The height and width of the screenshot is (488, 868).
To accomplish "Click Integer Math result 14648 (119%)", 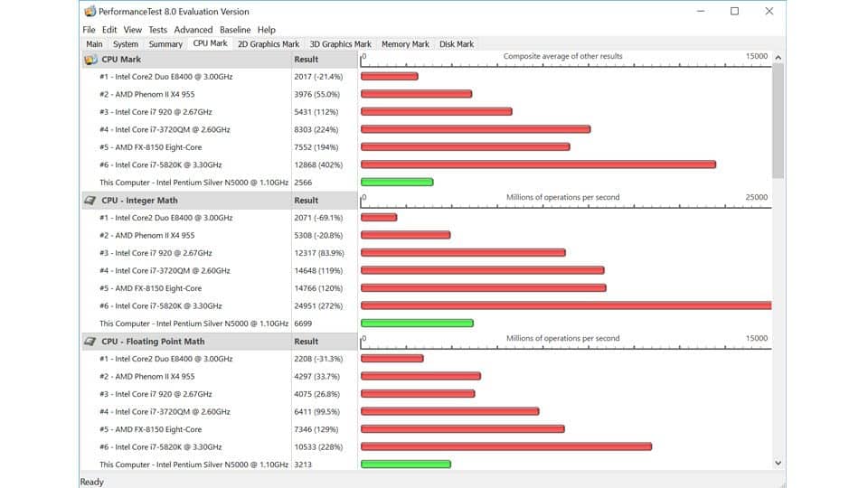I will coord(318,271).
